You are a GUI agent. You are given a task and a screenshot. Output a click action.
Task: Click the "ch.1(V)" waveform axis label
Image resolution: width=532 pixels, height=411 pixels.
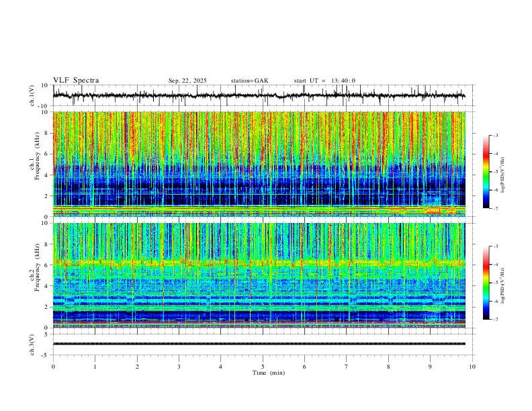tap(32, 95)
